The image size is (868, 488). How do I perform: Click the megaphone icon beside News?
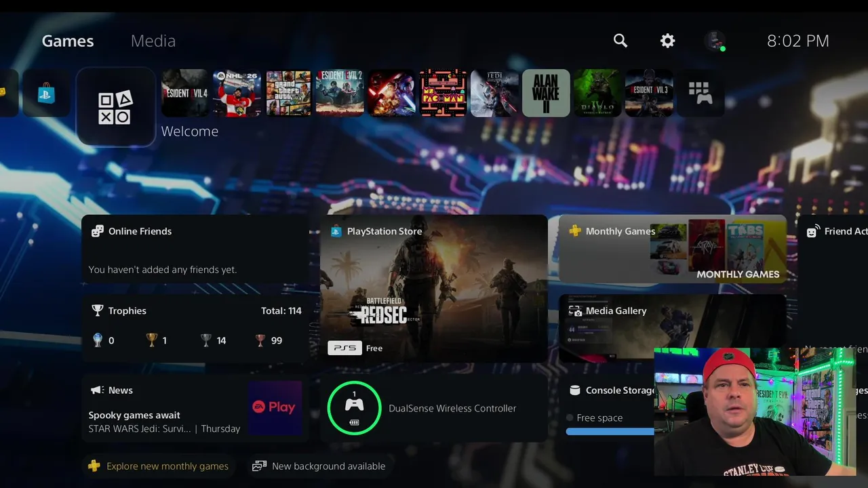coord(97,390)
